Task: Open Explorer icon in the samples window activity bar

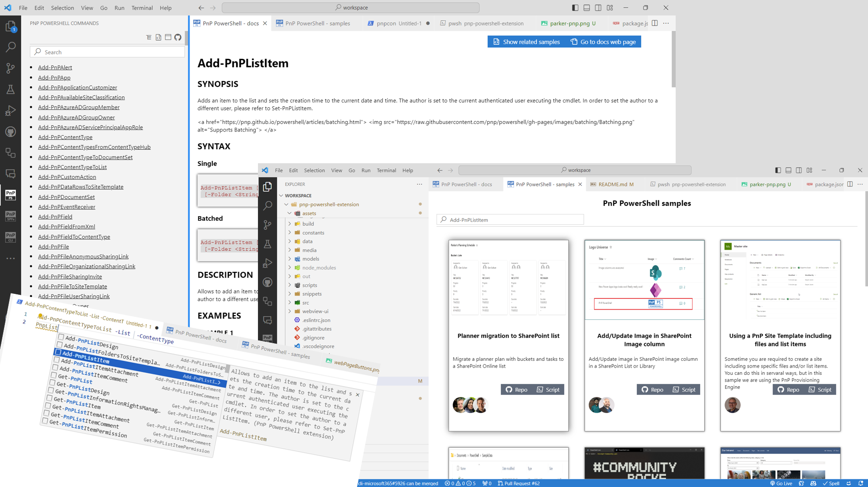Action: coord(267,187)
